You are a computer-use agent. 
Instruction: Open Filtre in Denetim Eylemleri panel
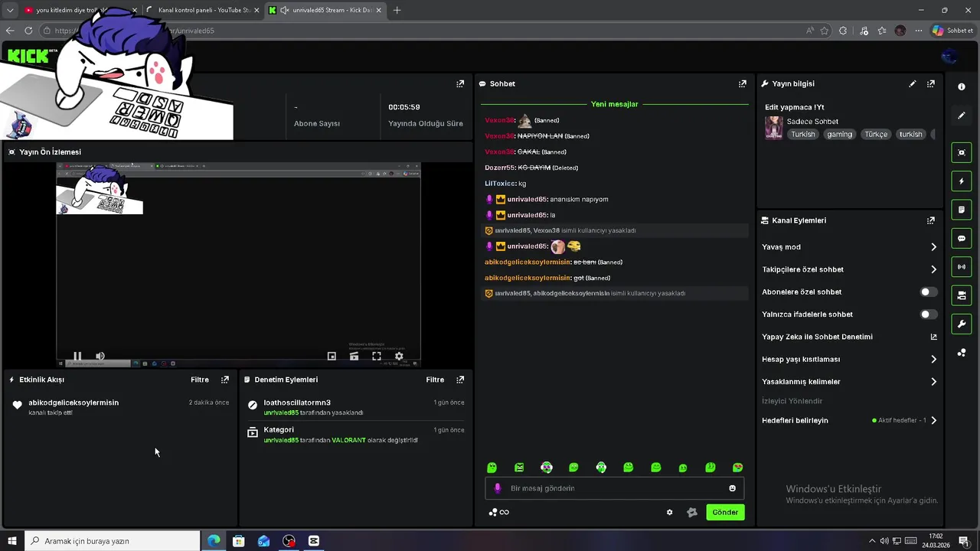(435, 380)
